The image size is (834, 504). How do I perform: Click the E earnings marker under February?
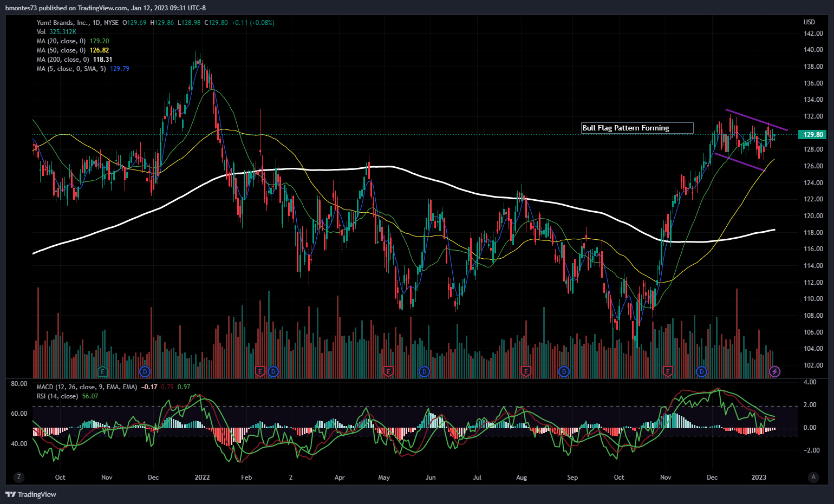point(260,372)
